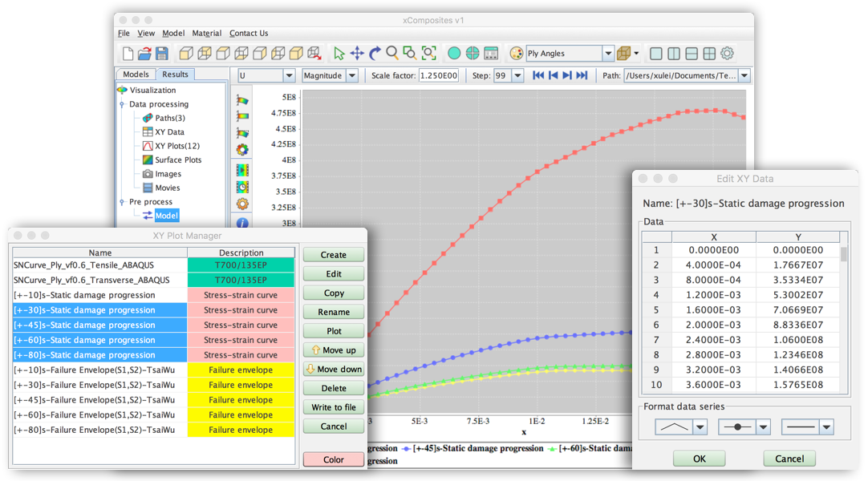Click the Save floppy disk icon

[162, 54]
